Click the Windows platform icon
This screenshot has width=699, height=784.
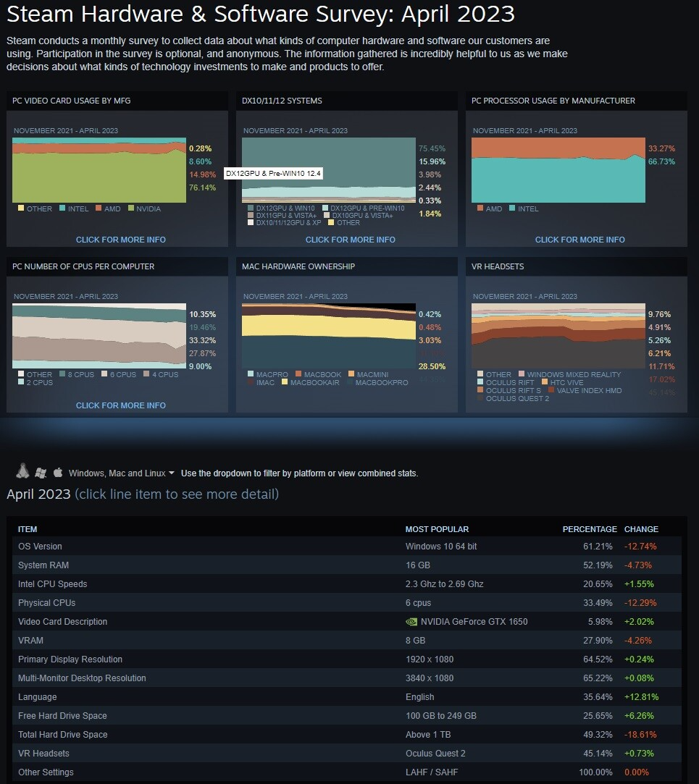pyautogui.click(x=41, y=473)
